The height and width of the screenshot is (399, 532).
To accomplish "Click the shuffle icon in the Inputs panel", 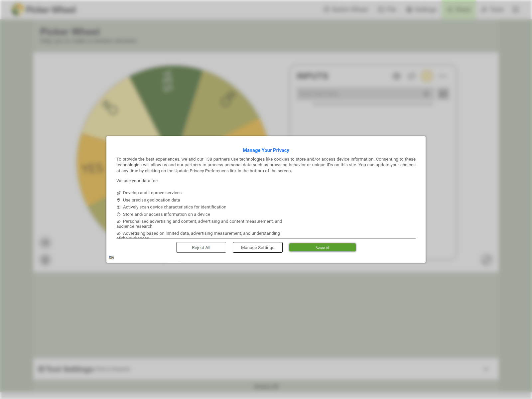I will point(412,76).
